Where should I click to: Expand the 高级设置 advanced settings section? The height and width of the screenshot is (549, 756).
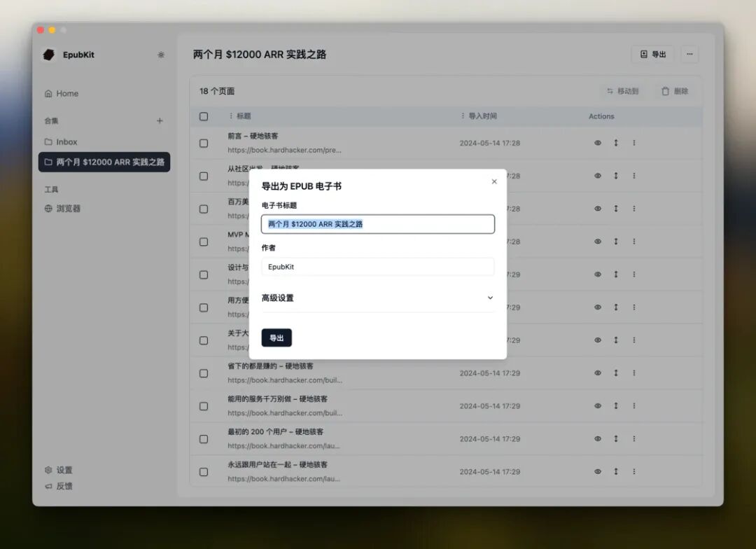(x=377, y=298)
